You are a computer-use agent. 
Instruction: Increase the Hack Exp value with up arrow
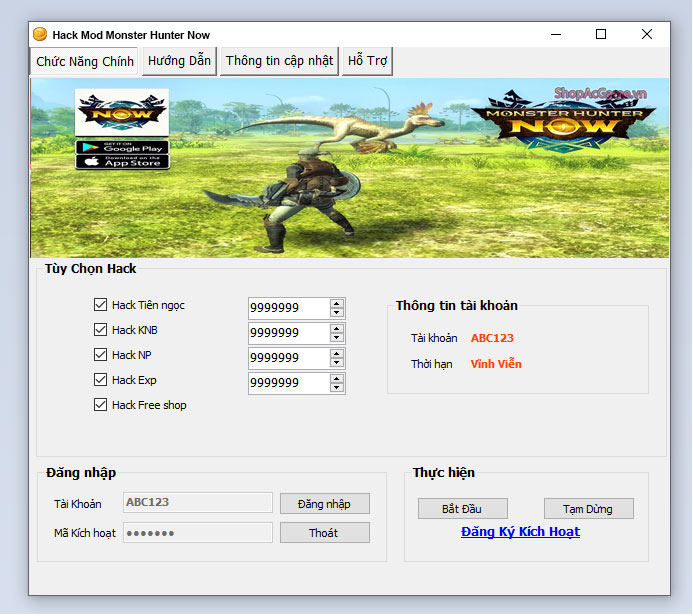(337, 379)
